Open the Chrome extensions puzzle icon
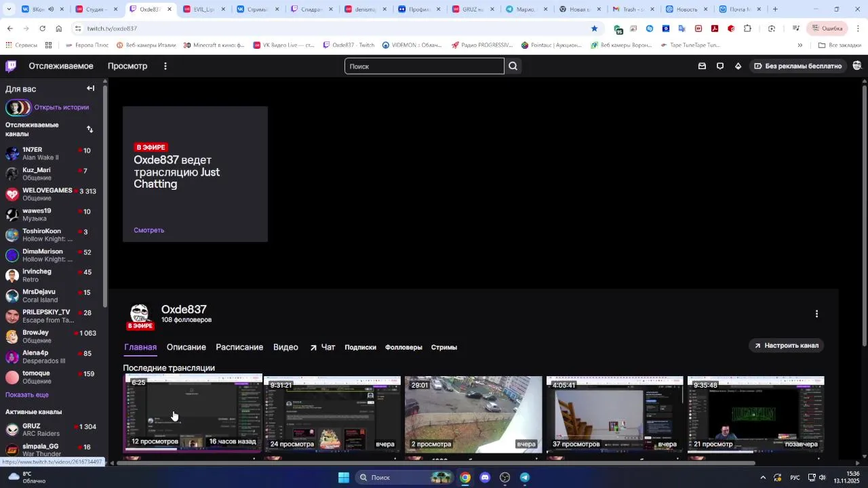Image resolution: width=868 pixels, height=488 pixels. click(x=747, y=28)
